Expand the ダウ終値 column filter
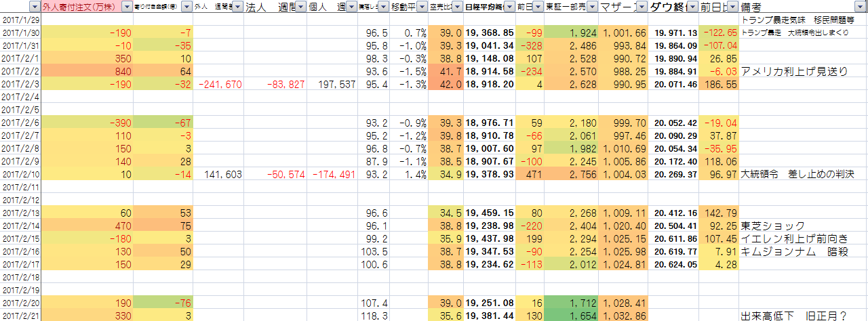Screen dimensions: 868x321 tap(691, 7)
